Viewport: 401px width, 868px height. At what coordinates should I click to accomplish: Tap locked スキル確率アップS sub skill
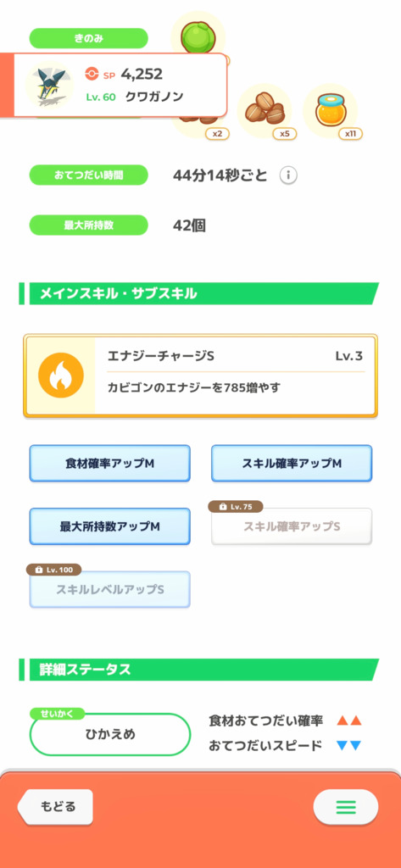[292, 526]
